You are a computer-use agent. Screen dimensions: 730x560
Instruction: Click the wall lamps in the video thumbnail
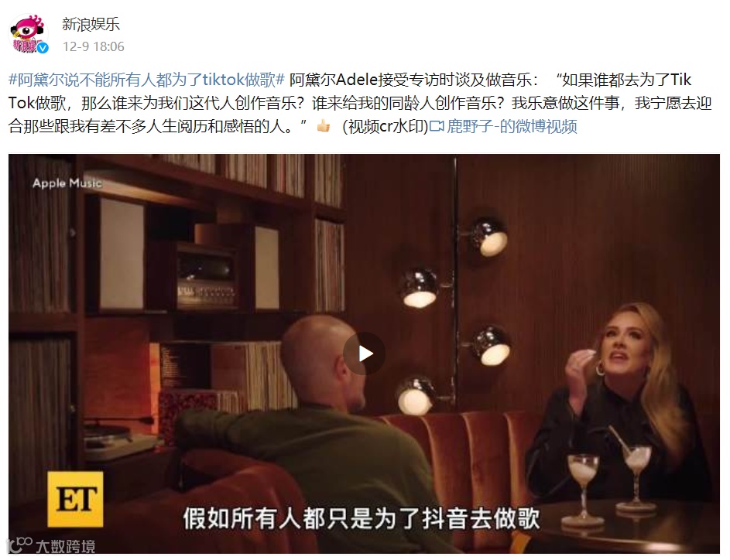pos(454,316)
